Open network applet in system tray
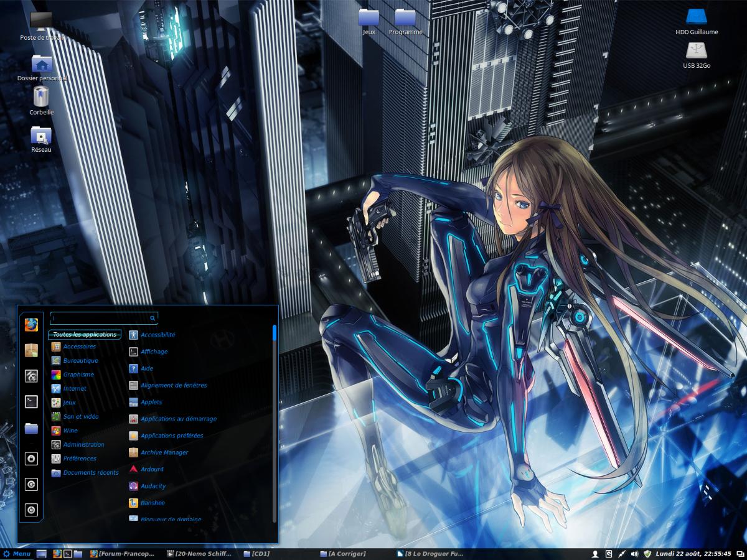 (621, 554)
